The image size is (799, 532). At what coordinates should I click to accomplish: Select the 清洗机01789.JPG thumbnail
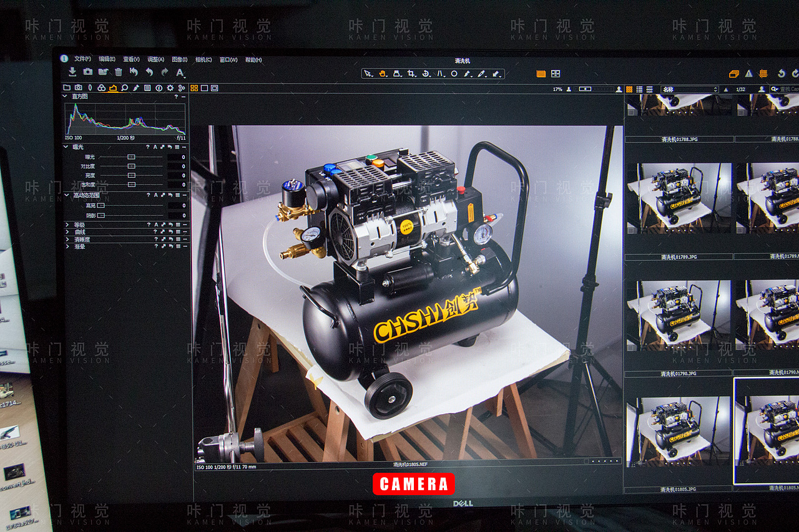click(679, 198)
